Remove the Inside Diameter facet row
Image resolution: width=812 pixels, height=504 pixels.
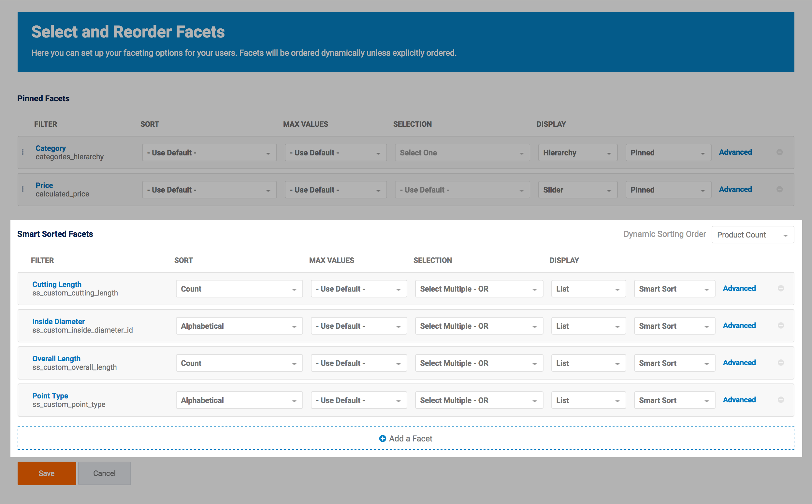click(x=781, y=325)
